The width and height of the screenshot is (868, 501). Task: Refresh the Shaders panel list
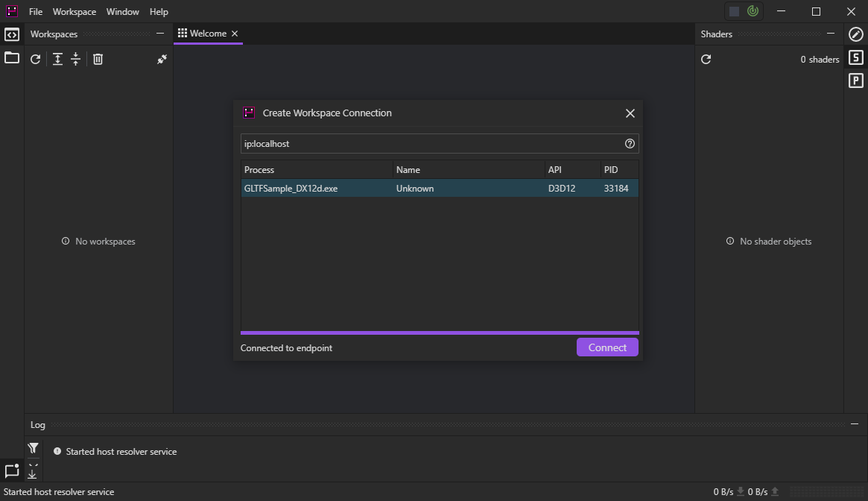[x=706, y=59]
